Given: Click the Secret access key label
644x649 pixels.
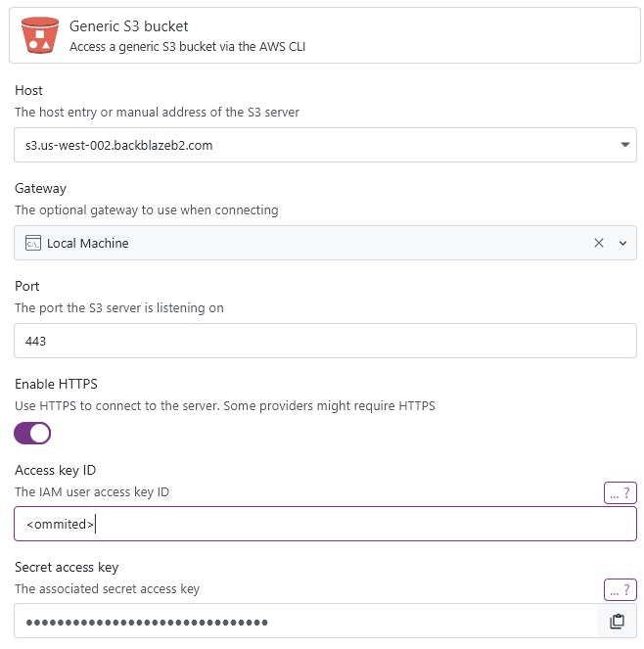Looking at the screenshot, I should [67, 568].
